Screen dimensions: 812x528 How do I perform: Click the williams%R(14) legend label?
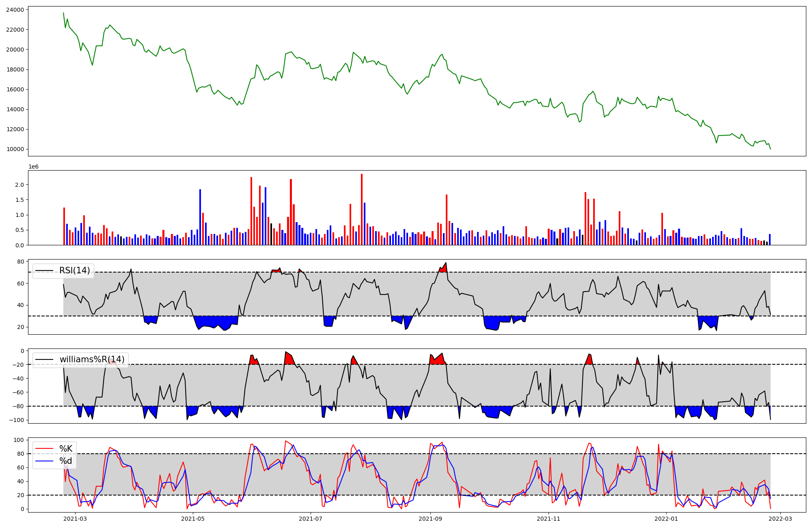coord(92,359)
